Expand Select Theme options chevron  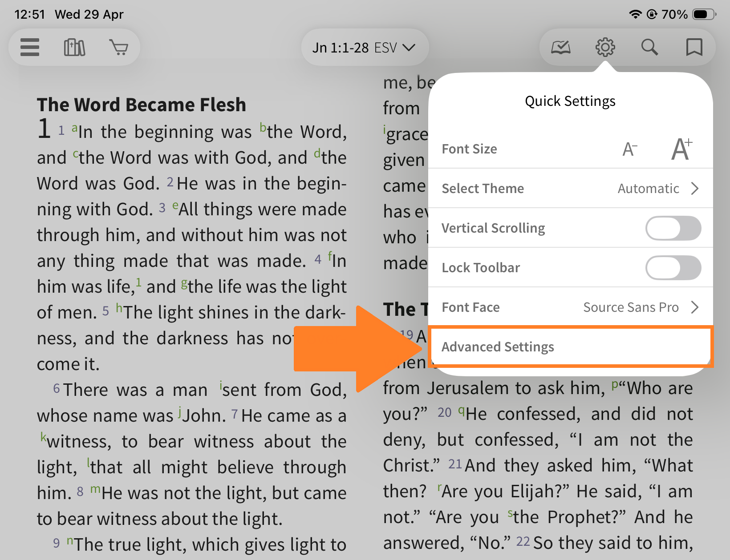coord(695,189)
